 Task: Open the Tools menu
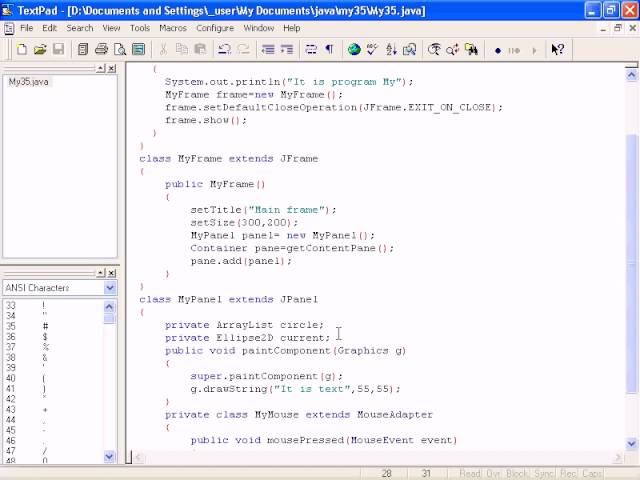tap(140, 28)
